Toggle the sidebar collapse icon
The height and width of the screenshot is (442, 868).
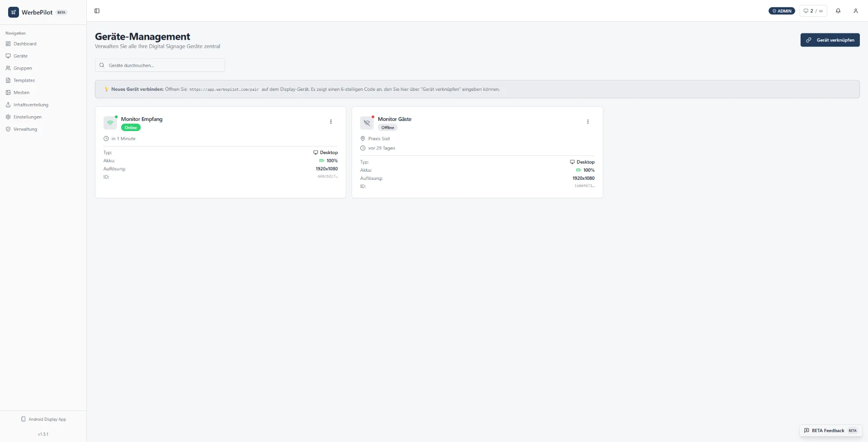pos(97,11)
